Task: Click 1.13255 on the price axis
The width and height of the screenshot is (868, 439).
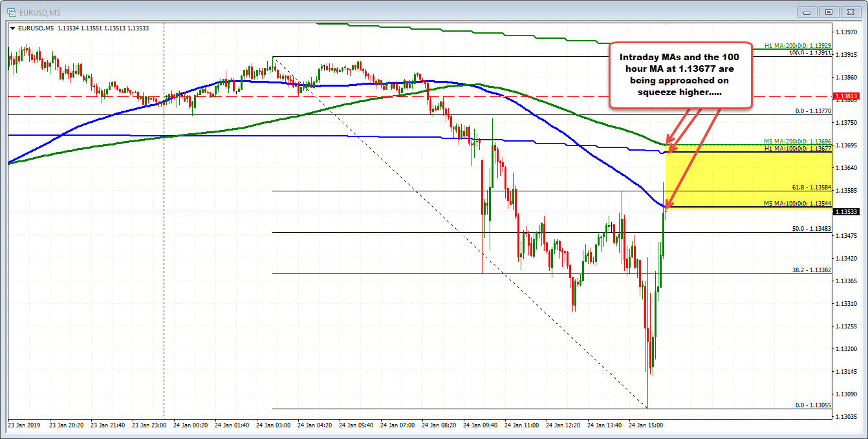Action: tap(847, 326)
